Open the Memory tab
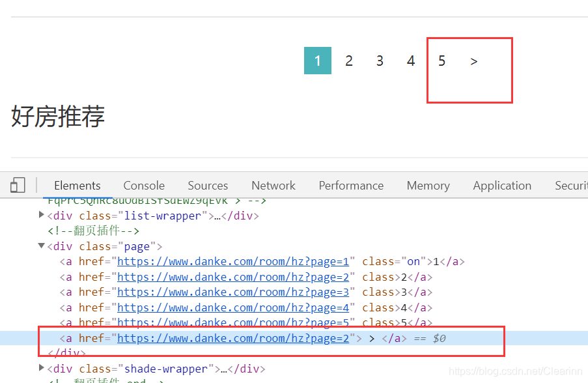The height and width of the screenshot is (383, 588). coord(428,186)
